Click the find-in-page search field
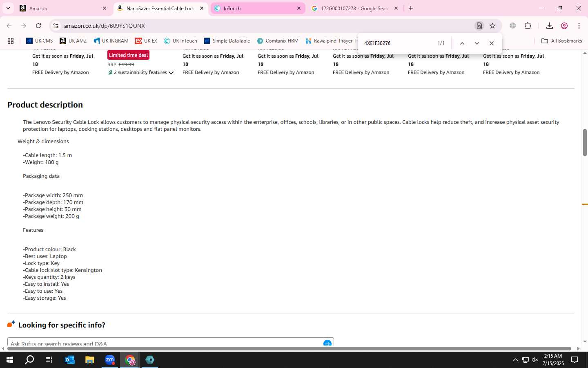 (398, 43)
